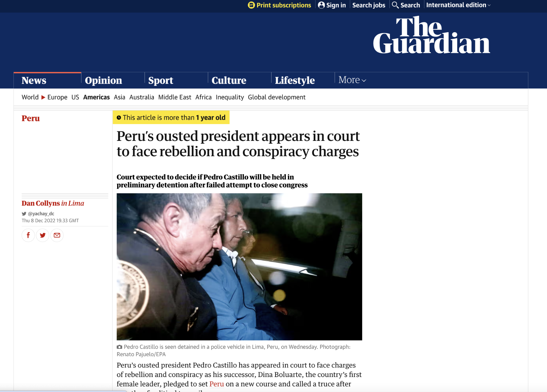Share article by email envelope icon
547x392 pixels.
pyautogui.click(x=57, y=235)
